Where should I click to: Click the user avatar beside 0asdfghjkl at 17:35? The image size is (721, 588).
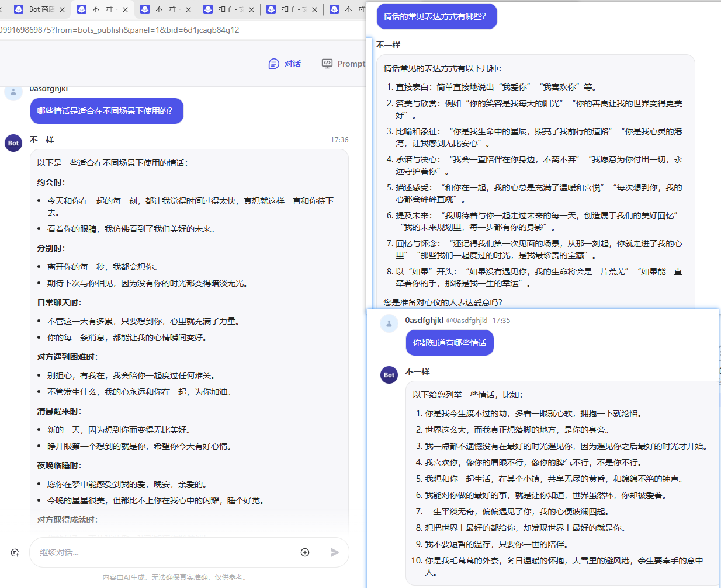point(389,323)
